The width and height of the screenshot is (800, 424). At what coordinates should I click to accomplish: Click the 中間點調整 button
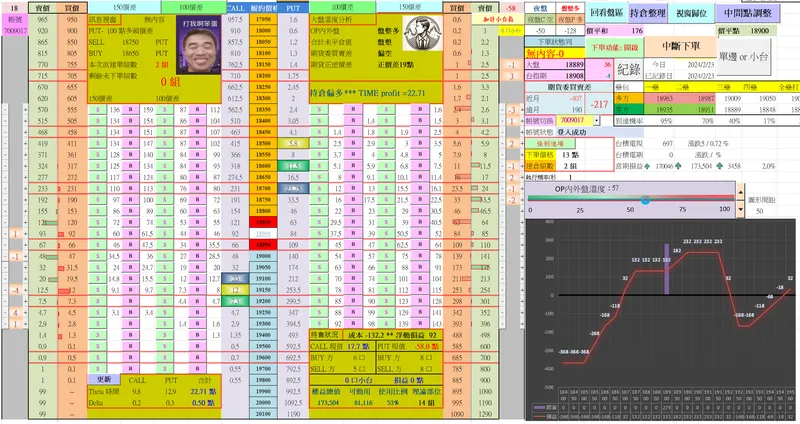click(x=747, y=13)
